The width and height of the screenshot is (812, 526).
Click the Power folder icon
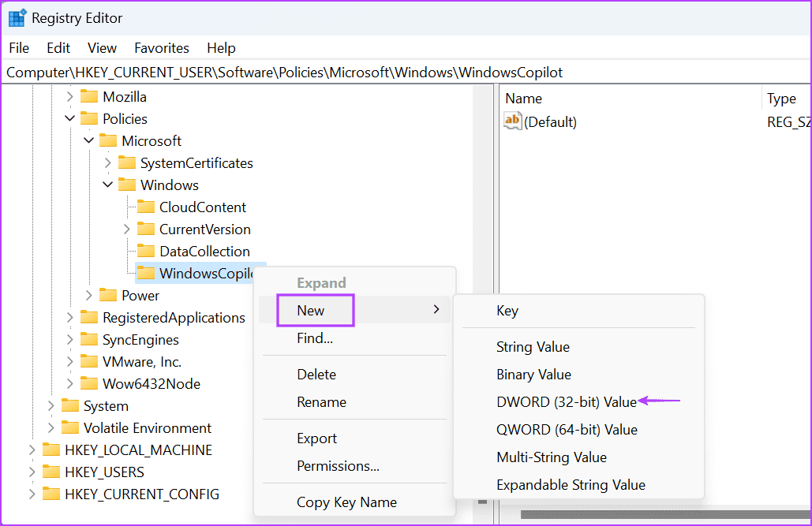tap(108, 295)
